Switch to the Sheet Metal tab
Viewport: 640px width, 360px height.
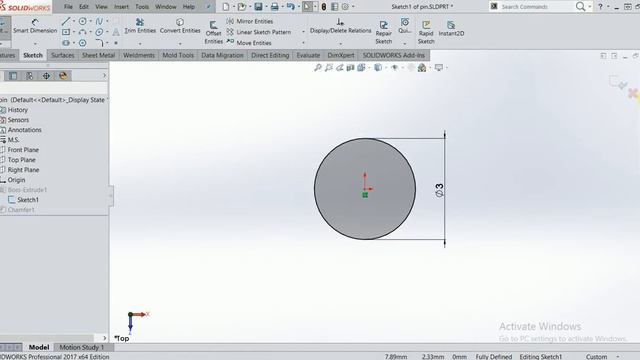pos(98,55)
